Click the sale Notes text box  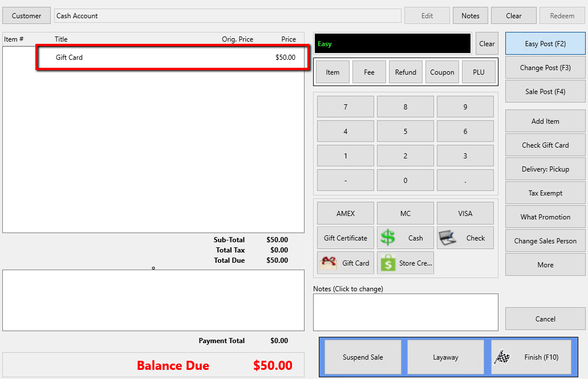point(405,312)
